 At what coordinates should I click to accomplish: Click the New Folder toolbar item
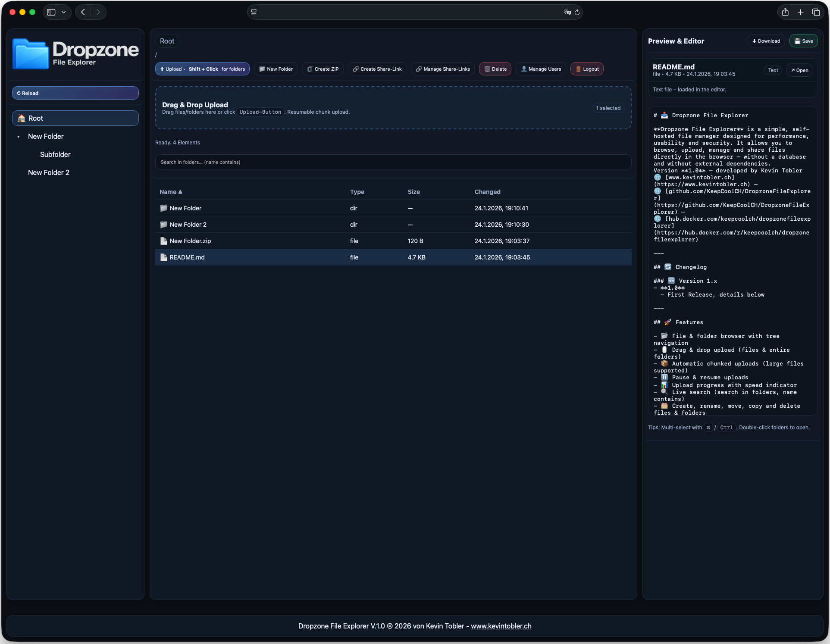point(276,69)
